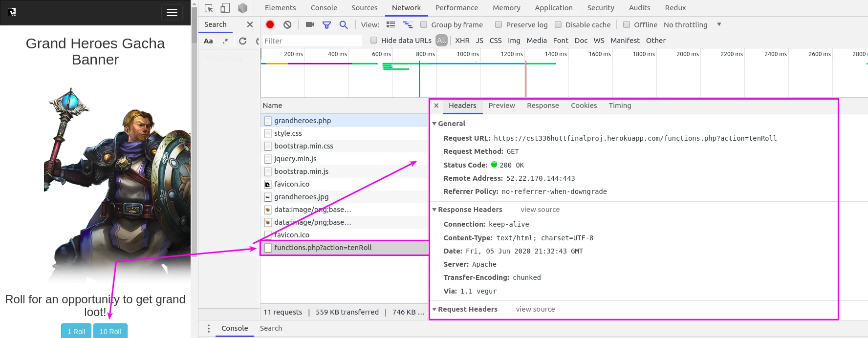This screenshot has height=338, width=868.
Task: Collapse the Response Headers section
Action: click(434, 210)
